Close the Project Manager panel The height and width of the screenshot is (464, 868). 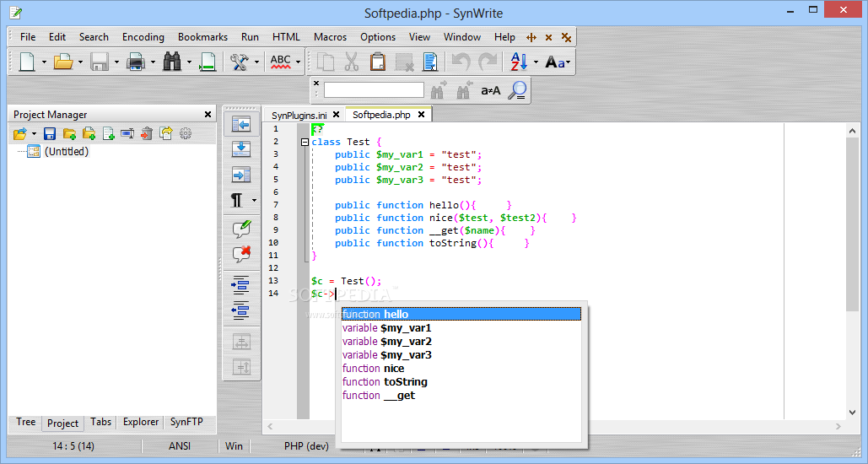coord(208,115)
